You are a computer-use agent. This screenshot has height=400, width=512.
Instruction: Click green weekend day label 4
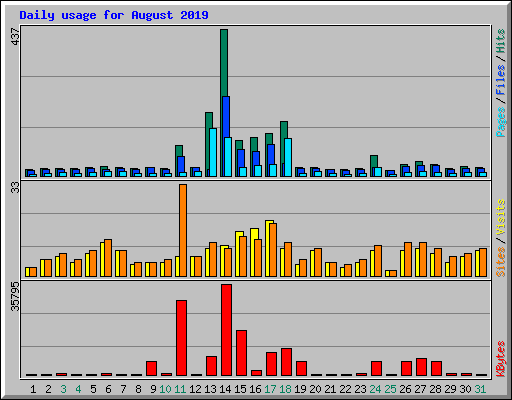click(x=78, y=389)
